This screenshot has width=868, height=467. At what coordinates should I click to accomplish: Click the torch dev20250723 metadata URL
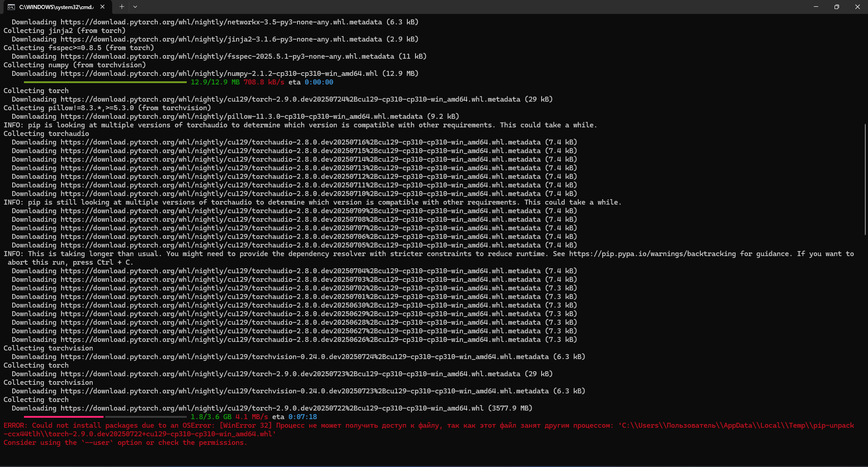coord(290,374)
